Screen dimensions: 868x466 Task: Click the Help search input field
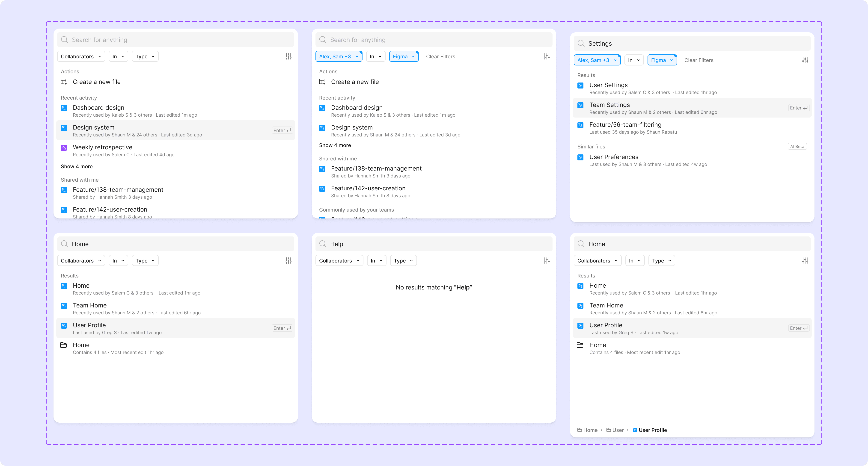click(x=434, y=244)
